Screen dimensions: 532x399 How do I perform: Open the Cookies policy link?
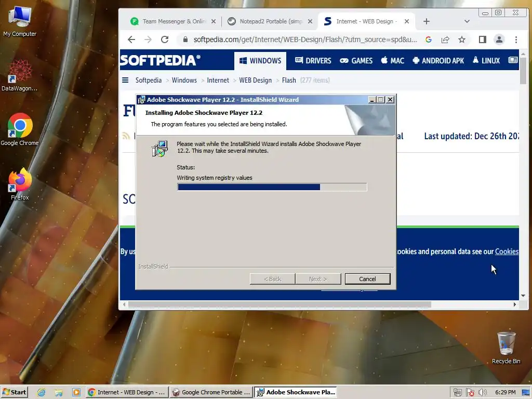tap(507, 251)
